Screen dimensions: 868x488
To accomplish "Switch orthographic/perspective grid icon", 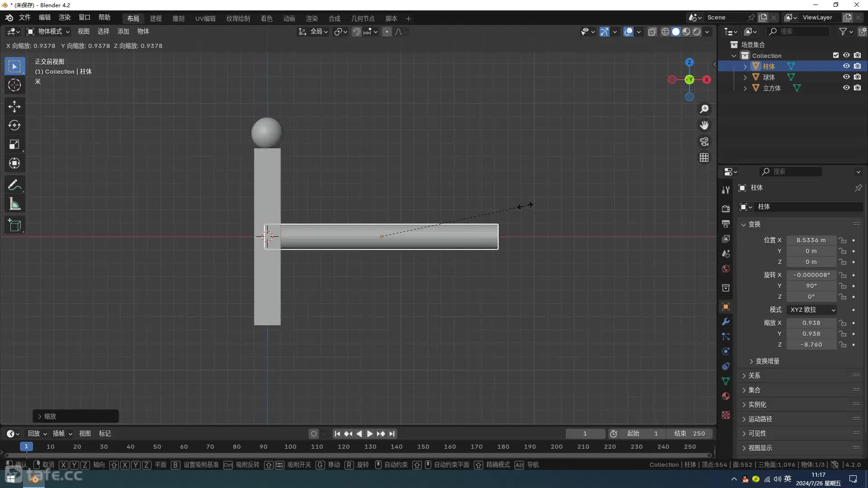I will click(704, 157).
